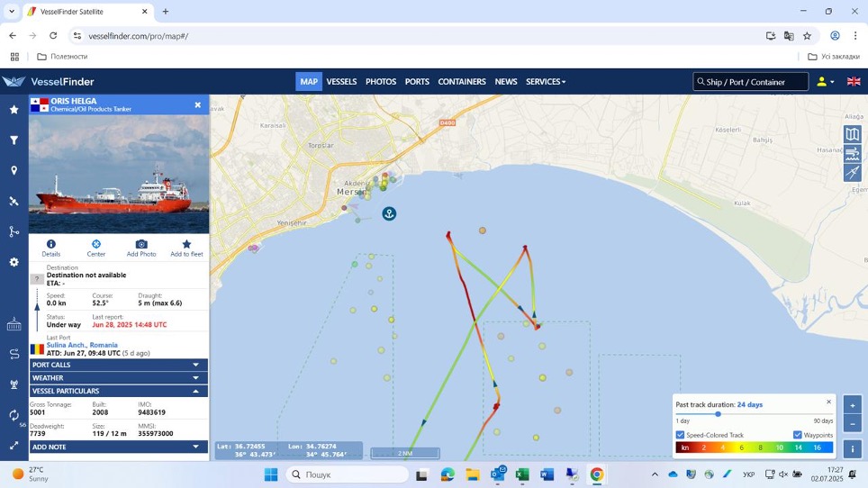This screenshot has height=488, width=868.
Task: Open the Sulina Anch., Romania link
Action: tap(82, 345)
